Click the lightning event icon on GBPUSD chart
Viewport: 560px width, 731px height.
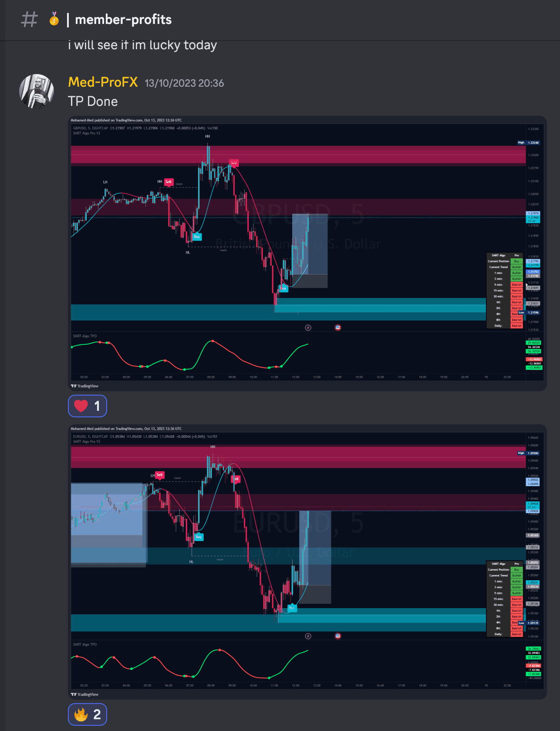(x=308, y=328)
